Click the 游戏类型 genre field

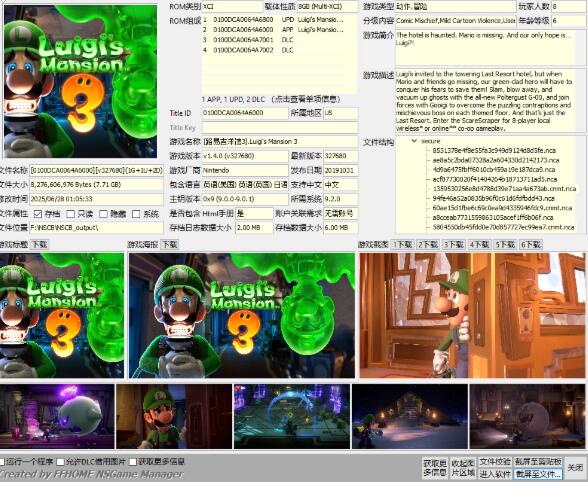click(x=456, y=6)
